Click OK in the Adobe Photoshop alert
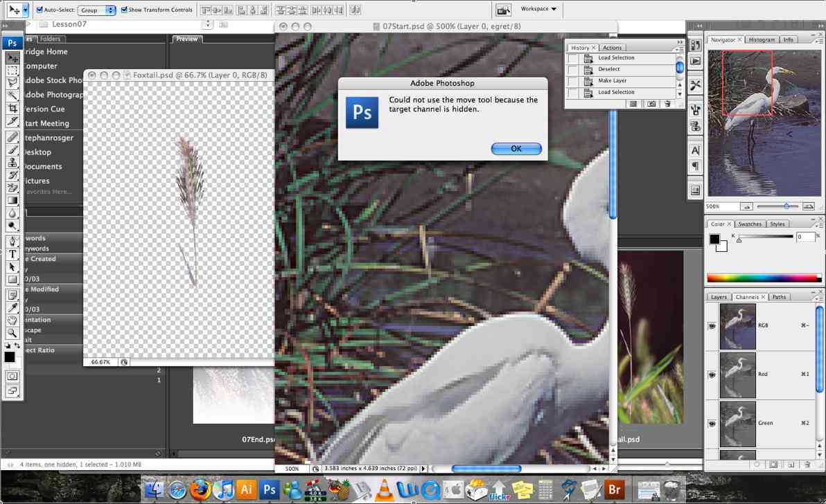Image resolution: width=826 pixels, height=504 pixels. (x=516, y=149)
